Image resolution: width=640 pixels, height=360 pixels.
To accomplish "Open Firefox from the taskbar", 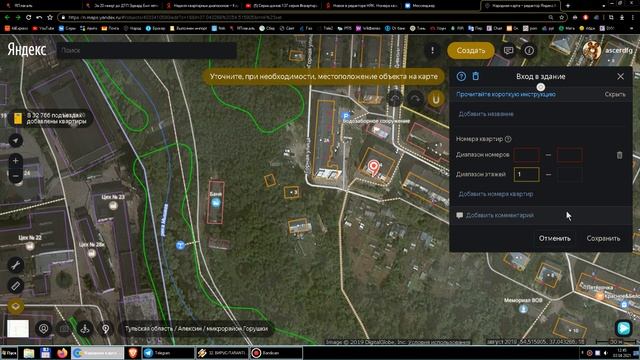I will click(x=62, y=353).
